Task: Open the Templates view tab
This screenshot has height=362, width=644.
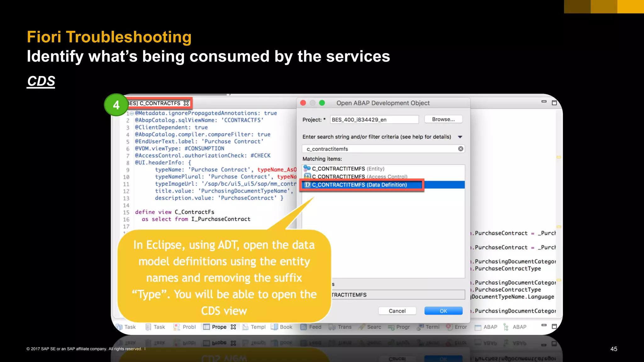Action: 254,327
